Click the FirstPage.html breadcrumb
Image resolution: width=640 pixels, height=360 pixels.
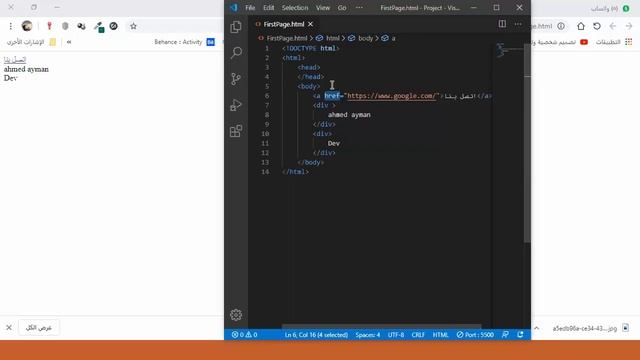[x=287, y=38]
